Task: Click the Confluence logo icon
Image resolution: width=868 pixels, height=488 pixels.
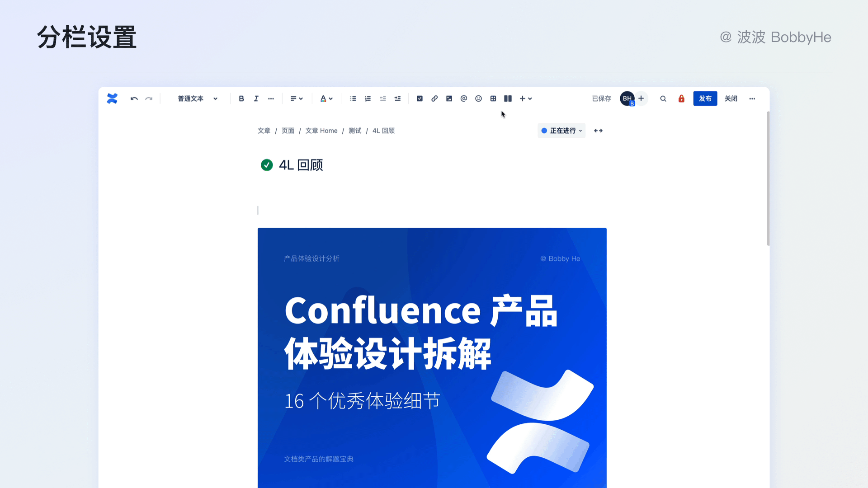Action: [112, 99]
